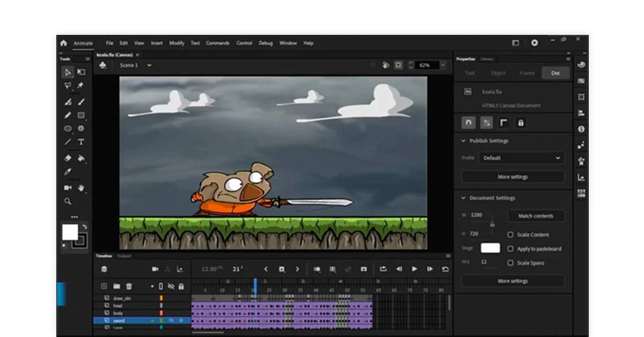Image resolution: width=644 pixels, height=337 pixels.
Task: Select the Lasso tool
Action: click(67, 85)
